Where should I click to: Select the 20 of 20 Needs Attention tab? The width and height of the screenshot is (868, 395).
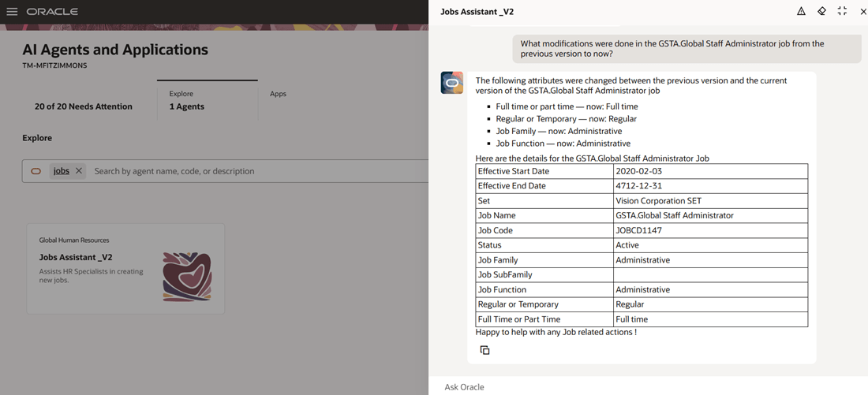83,106
